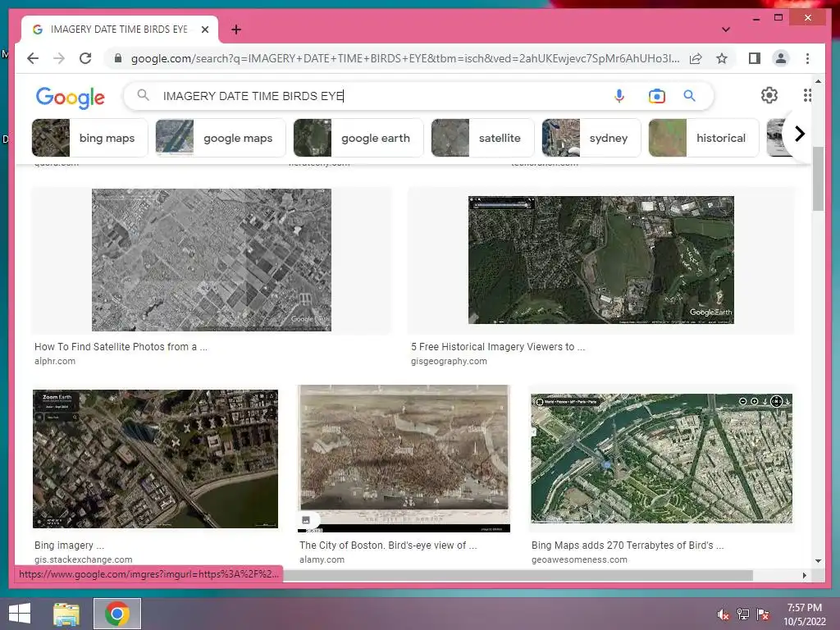Open the tab search chevron
Viewport: 840px width, 630px height.
[726, 30]
